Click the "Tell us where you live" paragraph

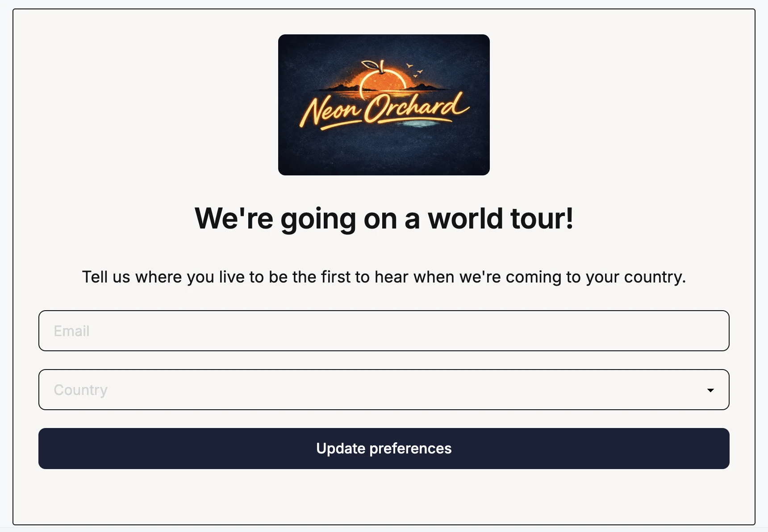tap(384, 277)
